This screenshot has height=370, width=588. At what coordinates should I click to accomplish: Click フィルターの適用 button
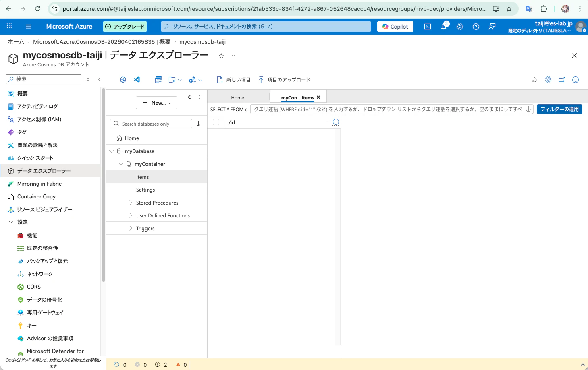coord(559,109)
